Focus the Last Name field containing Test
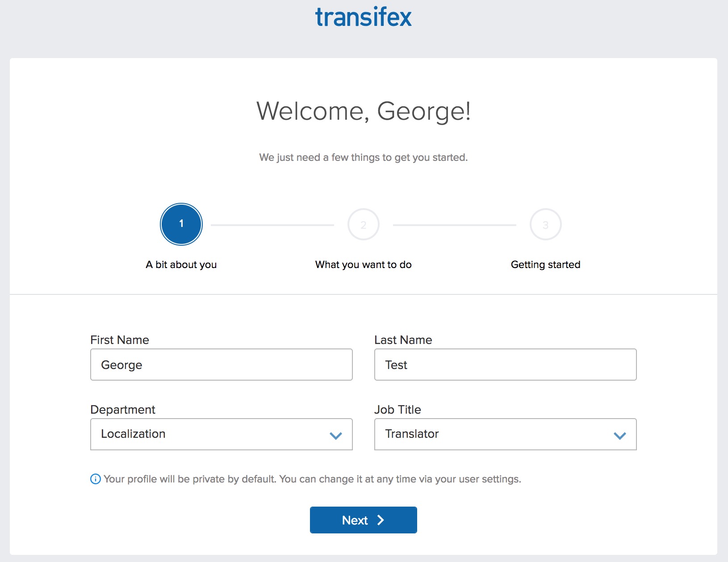Viewport: 728px width, 562px height. point(505,365)
